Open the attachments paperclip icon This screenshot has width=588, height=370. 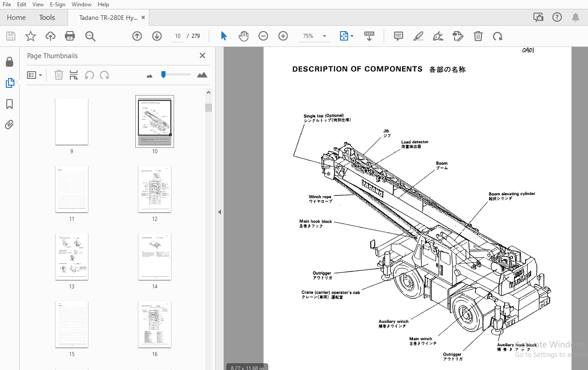(9, 125)
